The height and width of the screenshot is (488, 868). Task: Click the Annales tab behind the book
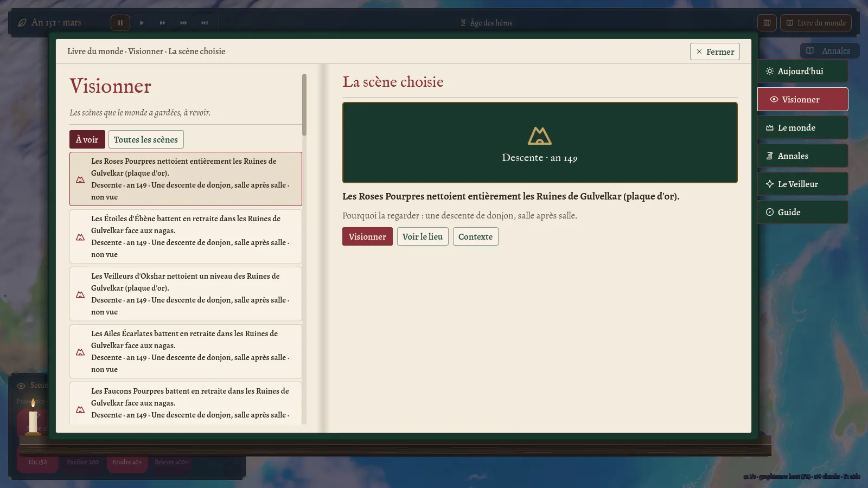coord(829,50)
